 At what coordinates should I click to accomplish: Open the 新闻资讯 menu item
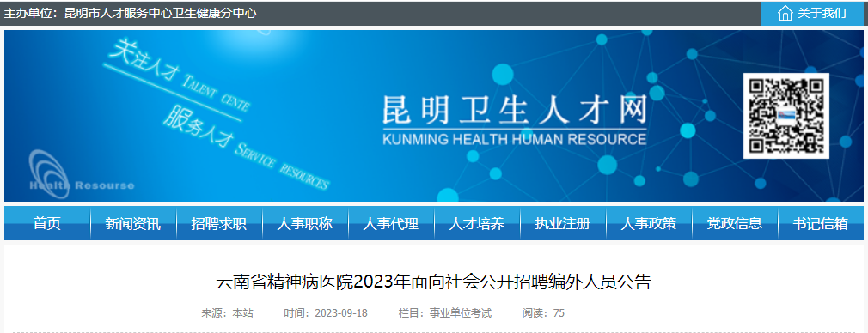133,223
